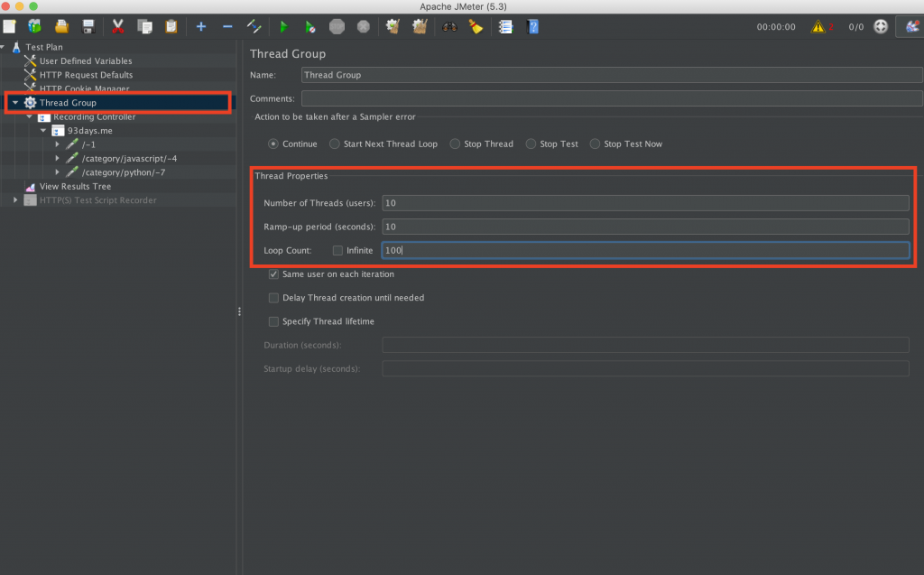Expand the /-1 sampler arrow
924x575 pixels.
pyautogui.click(x=57, y=144)
